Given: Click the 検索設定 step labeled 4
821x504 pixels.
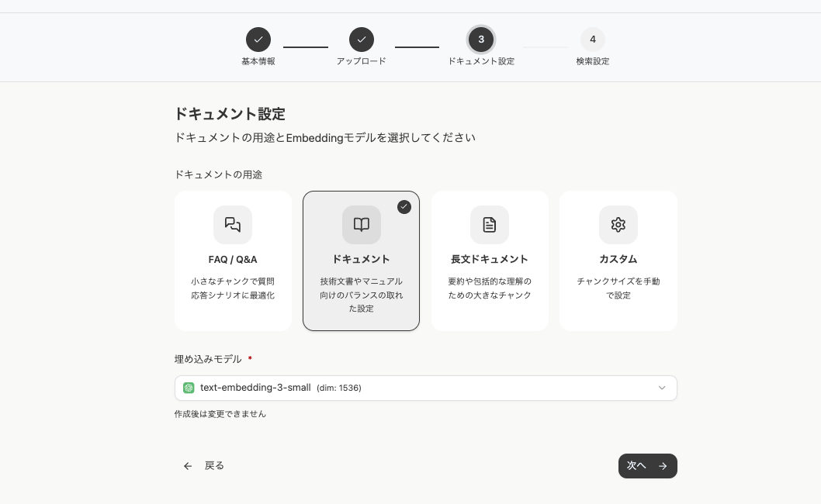Looking at the screenshot, I should [x=593, y=39].
